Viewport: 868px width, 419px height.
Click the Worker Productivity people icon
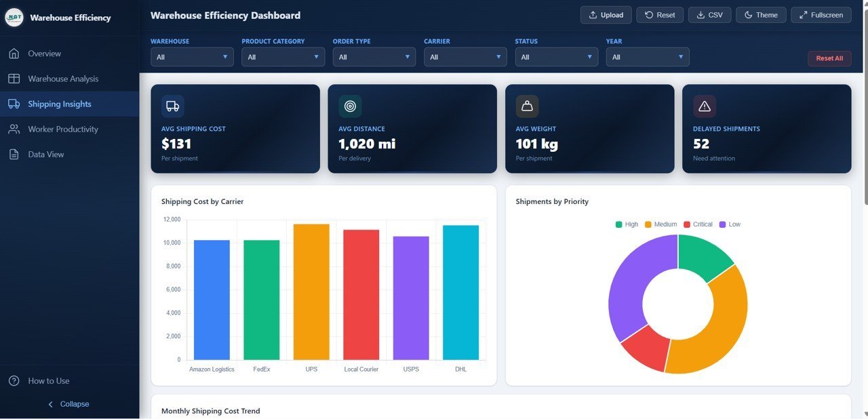14,129
